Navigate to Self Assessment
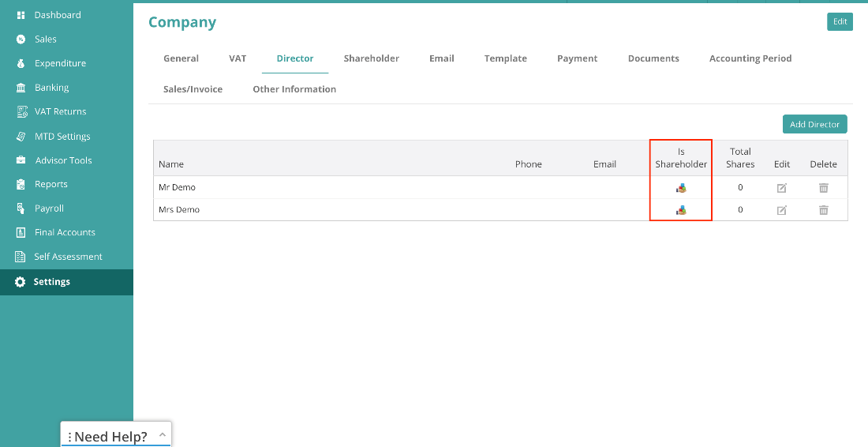 (66, 257)
